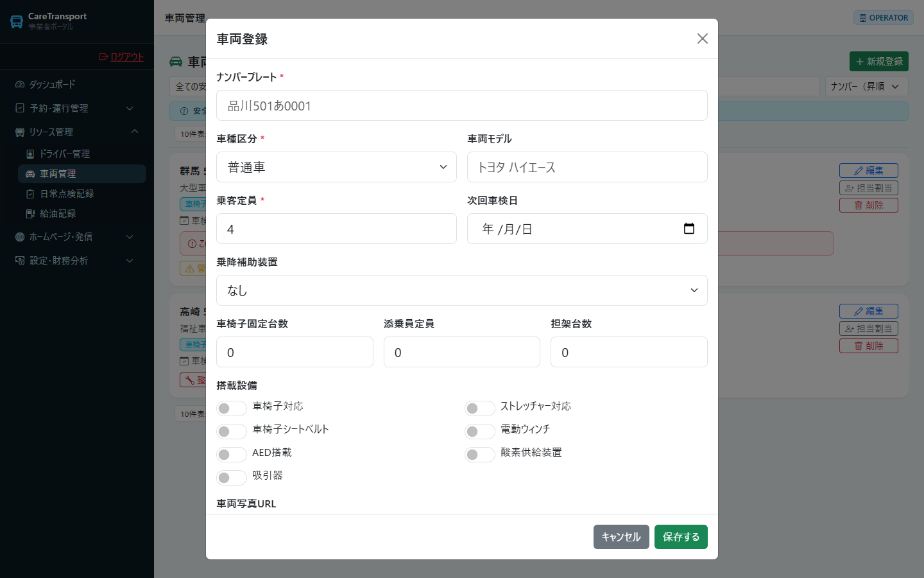This screenshot has height=578, width=924.
Task: Expand the 設定・財務分析 menu chevron
Action: (130, 261)
